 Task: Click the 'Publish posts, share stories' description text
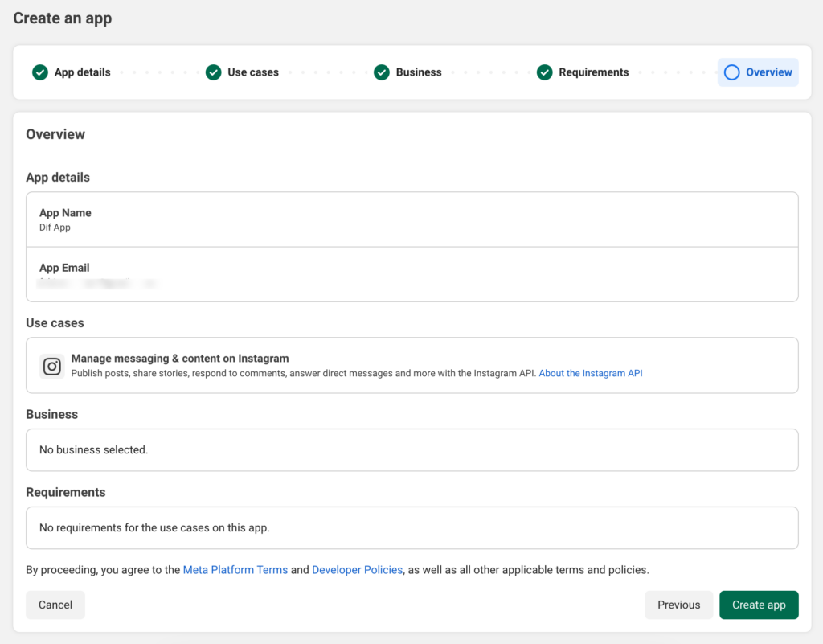click(303, 373)
